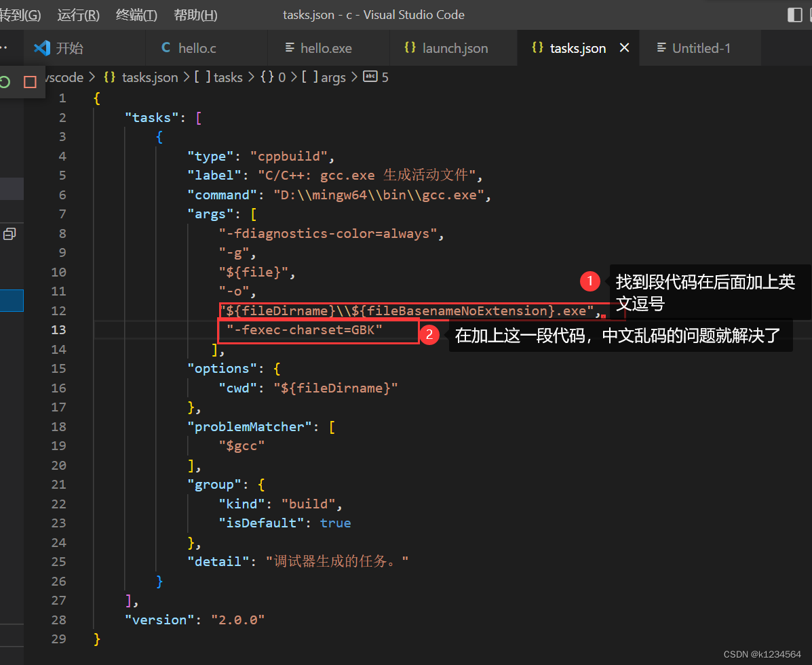
Task: Click the file icon on hello.exe tab
Action: (290, 47)
